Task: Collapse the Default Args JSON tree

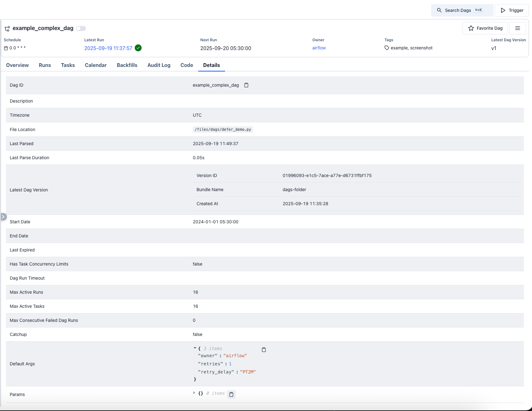Action: click(x=195, y=348)
